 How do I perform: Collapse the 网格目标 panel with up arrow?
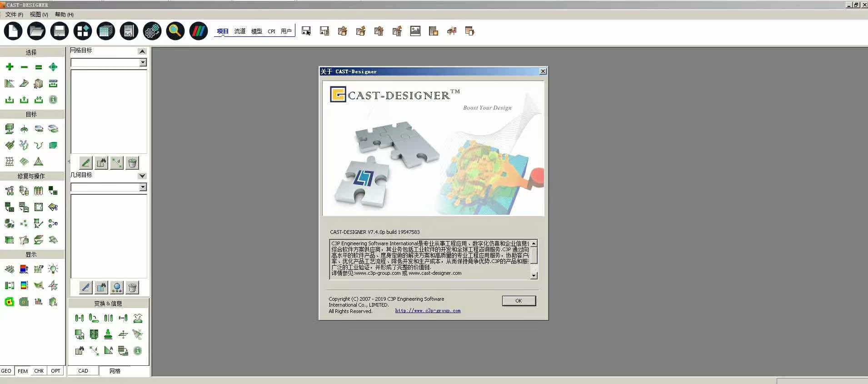tap(142, 51)
